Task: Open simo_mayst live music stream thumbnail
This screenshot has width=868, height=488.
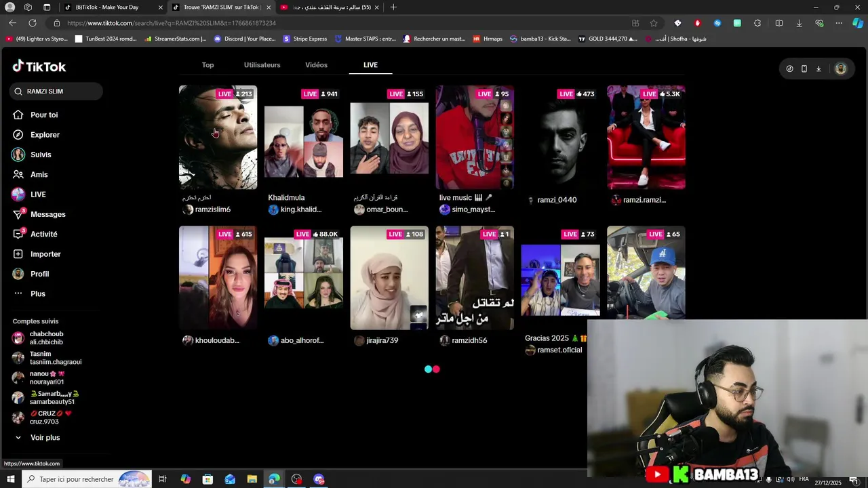Action: [475, 137]
